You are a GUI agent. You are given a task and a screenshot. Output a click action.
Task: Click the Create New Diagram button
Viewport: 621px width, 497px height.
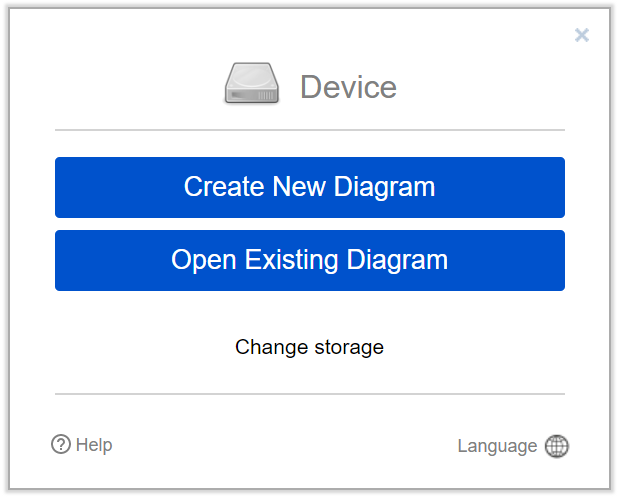[x=310, y=187]
